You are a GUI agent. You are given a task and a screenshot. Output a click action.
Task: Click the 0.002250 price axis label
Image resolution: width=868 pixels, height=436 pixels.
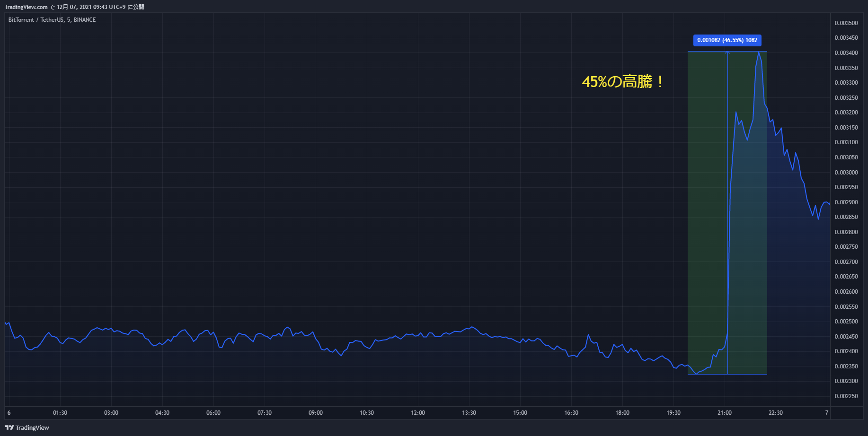(846, 396)
